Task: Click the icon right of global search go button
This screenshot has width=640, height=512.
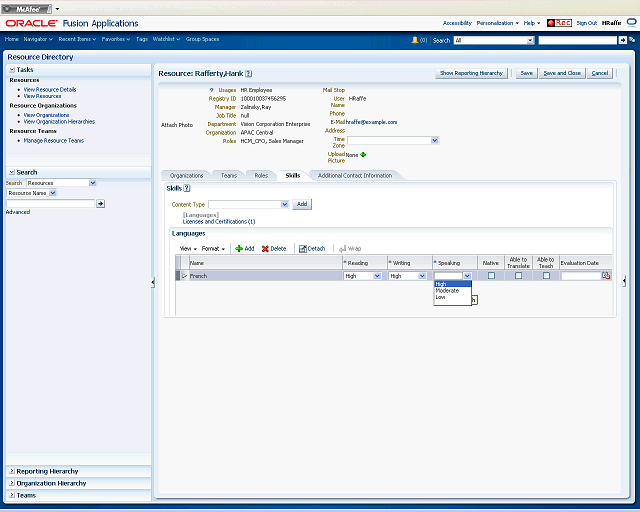Action: 632,40
